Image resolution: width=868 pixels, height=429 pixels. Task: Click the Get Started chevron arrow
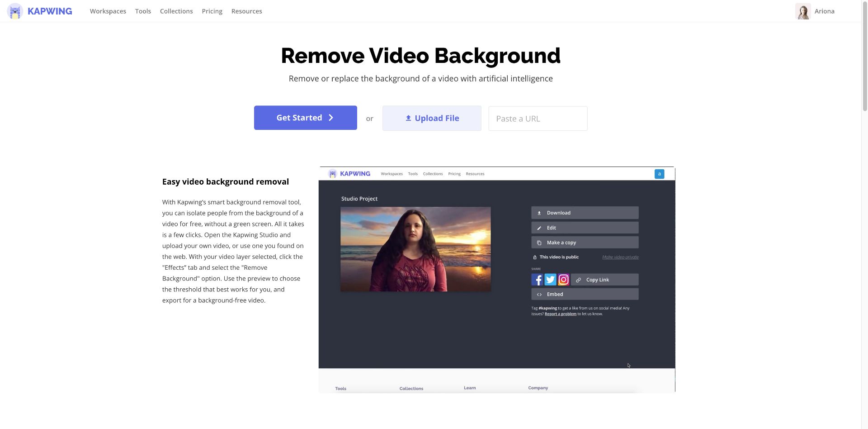(x=331, y=118)
